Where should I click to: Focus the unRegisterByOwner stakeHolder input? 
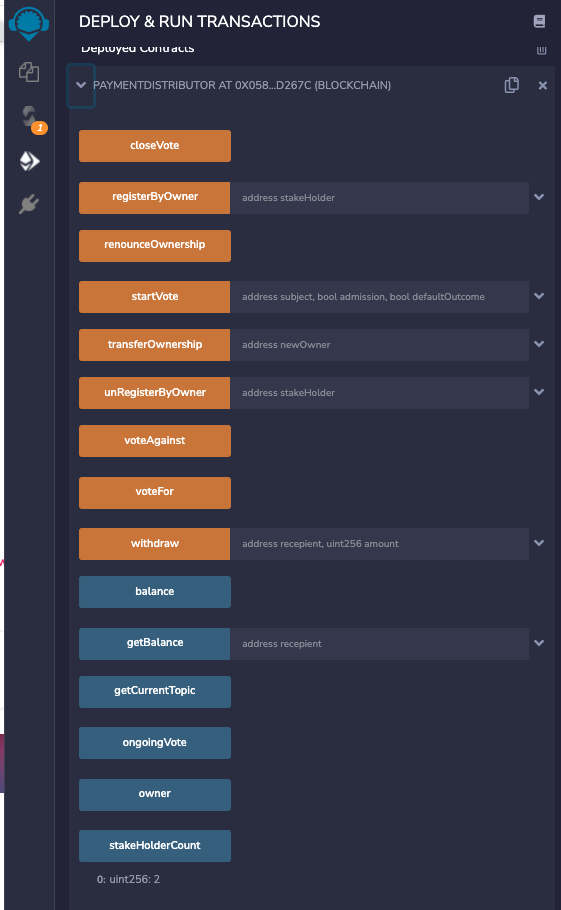pos(379,393)
